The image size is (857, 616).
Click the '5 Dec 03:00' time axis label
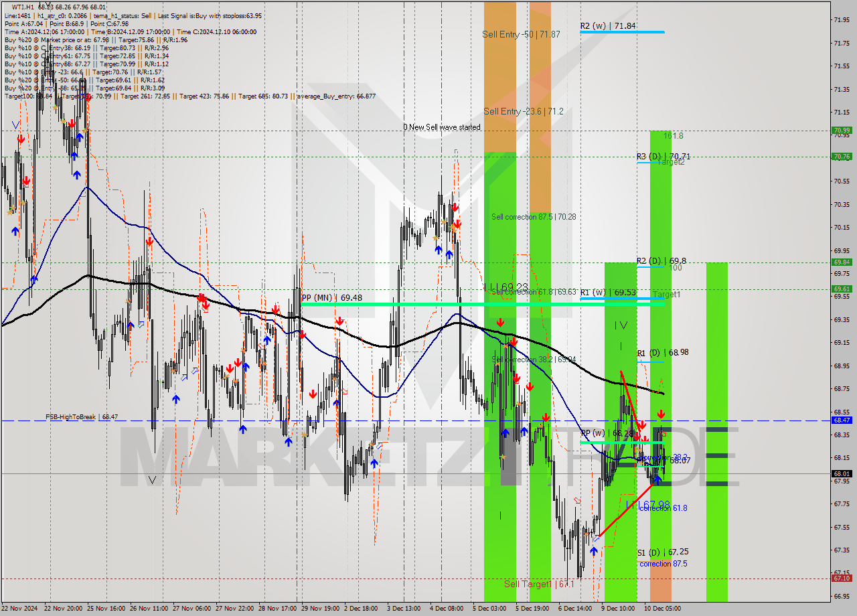tap(491, 609)
